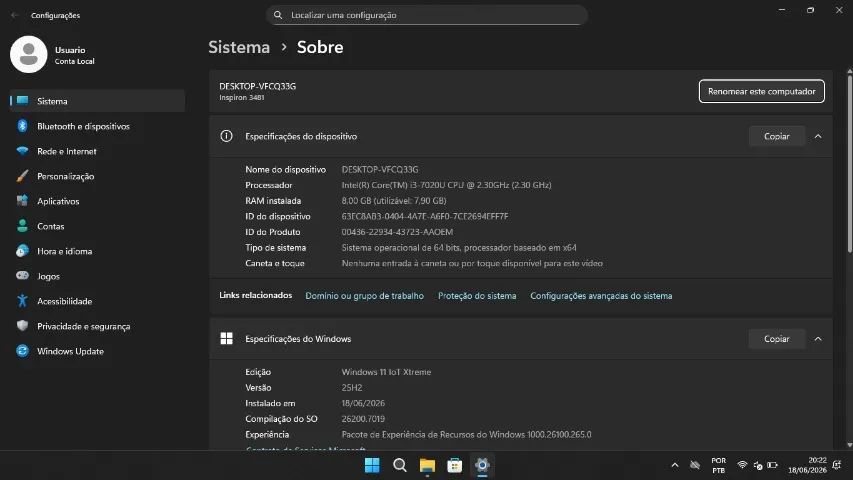Click the processor value i3-7020U text
The width and height of the screenshot is (853, 480).
(x=447, y=185)
